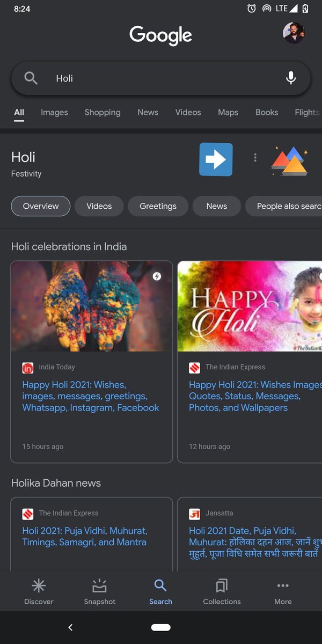This screenshot has height=644, width=322.
Task: Tap the colored hands thumbnail
Action: [92, 306]
